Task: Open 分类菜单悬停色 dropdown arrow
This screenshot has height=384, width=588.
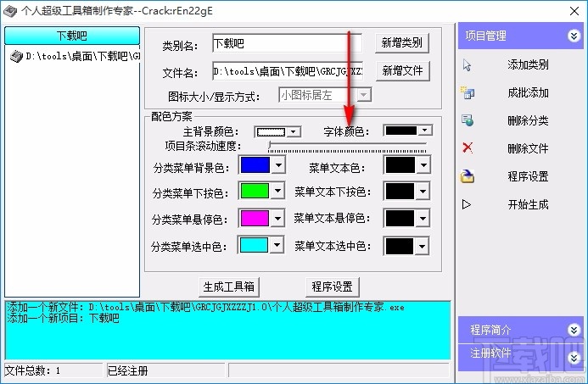Action: point(277,219)
